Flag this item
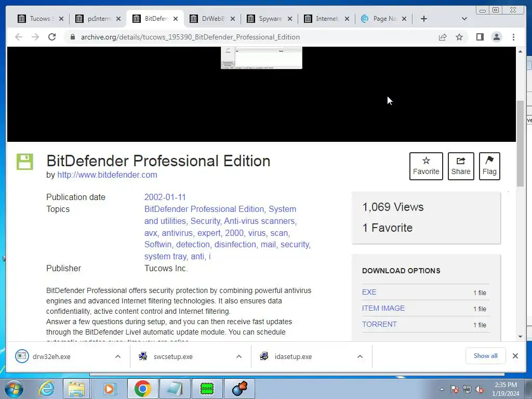This screenshot has height=399, width=532. pyautogui.click(x=489, y=166)
